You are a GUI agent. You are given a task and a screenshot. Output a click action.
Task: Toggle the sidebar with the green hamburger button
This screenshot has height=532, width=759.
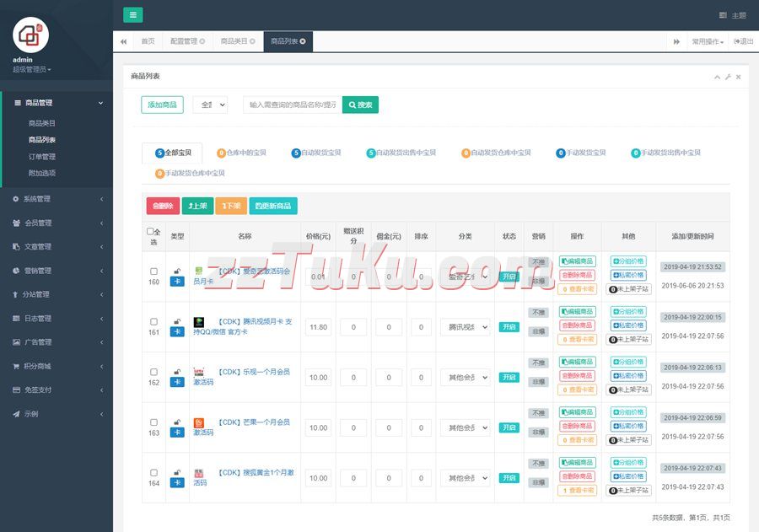click(133, 14)
